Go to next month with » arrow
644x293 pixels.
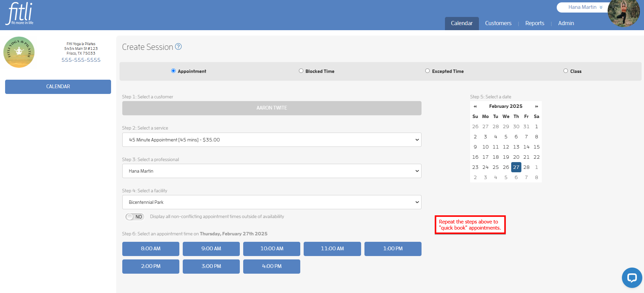(536, 106)
